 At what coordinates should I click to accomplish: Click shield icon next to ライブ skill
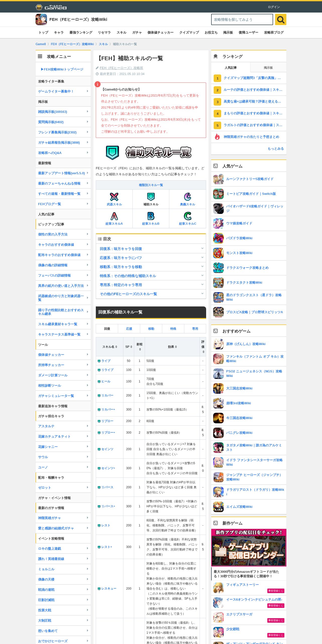coord(99,361)
